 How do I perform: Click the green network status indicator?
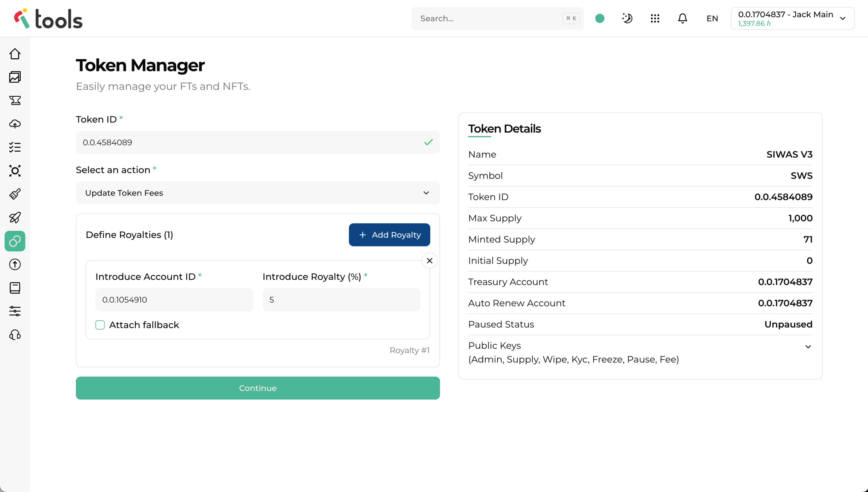[x=600, y=18]
